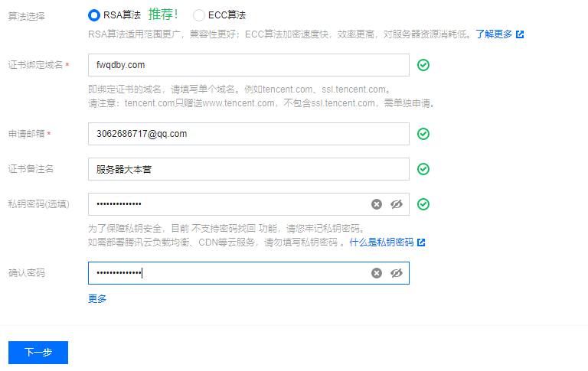
Task: Click green checkmark next to 证书备注名 field
Action: pos(423,169)
